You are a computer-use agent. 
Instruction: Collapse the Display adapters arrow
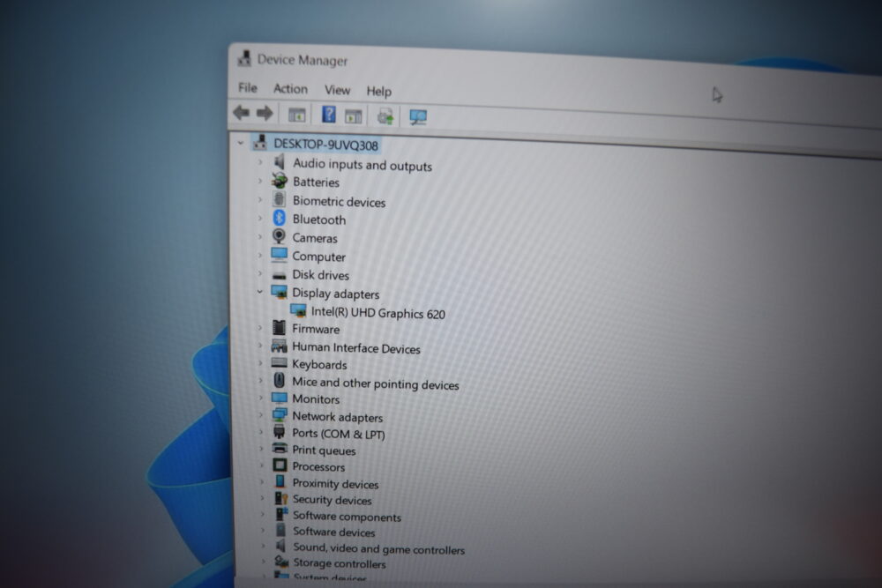(x=259, y=292)
